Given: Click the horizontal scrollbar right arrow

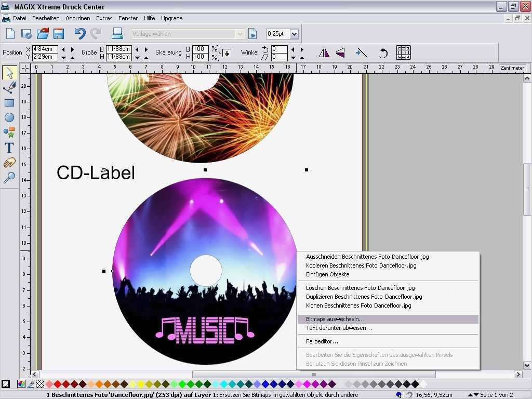Looking at the screenshot, I should point(518,374).
